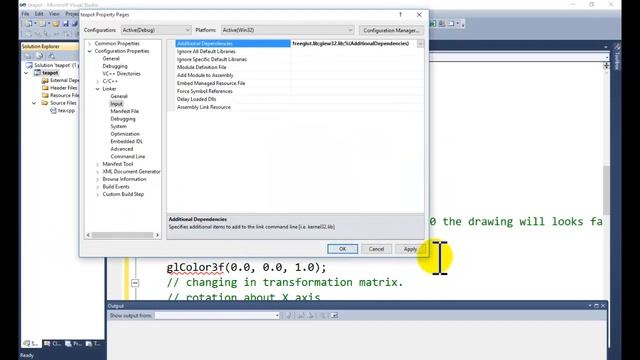Screen dimensions: 640x360
Task: Click the teapot.cpp file icon in Solution Explorer
Action: tap(53, 110)
